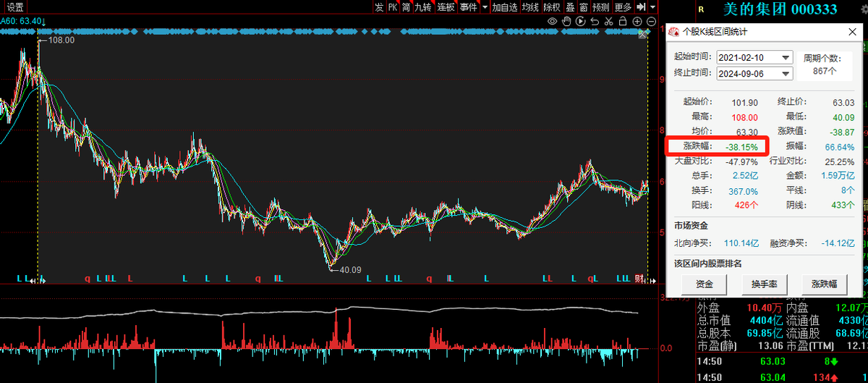
Task: Click the 行业对比 25.25% value
Action: 839,161
